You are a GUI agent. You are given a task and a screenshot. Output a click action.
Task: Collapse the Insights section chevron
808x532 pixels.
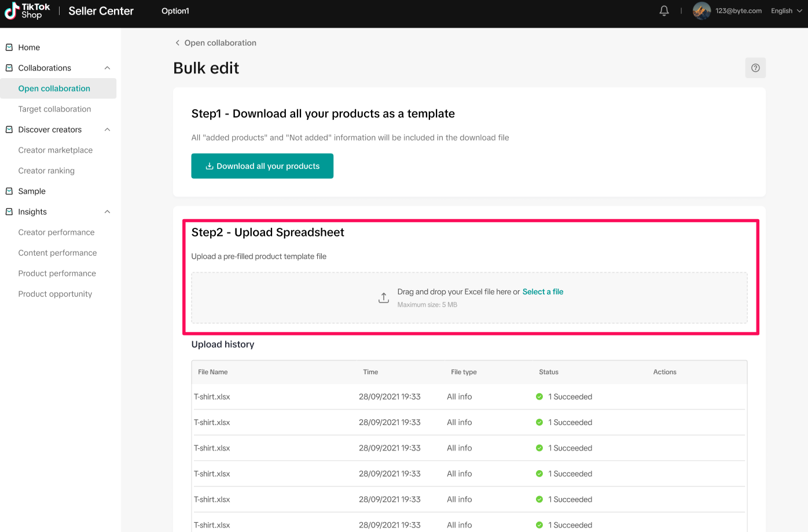pos(107,212)
